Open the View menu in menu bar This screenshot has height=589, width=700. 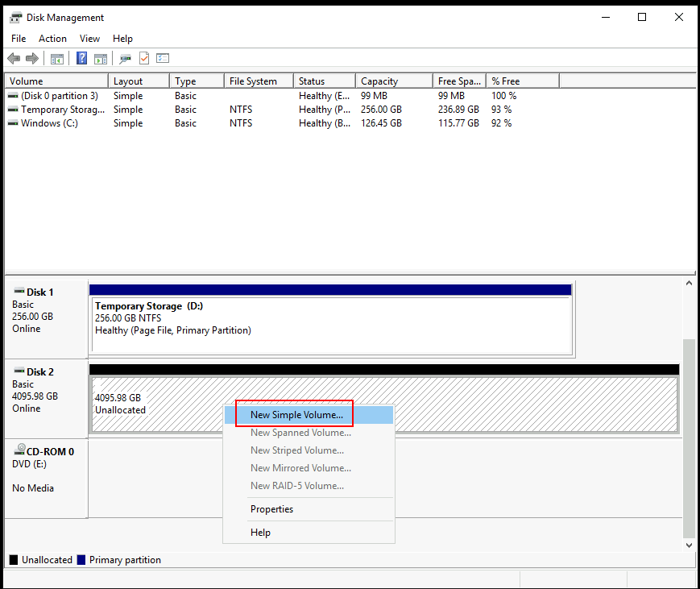pyautogui.click(x=89, y=39)
